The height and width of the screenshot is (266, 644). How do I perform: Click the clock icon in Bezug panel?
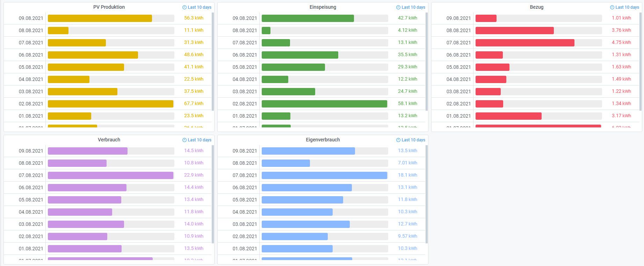tap(612, 7)
